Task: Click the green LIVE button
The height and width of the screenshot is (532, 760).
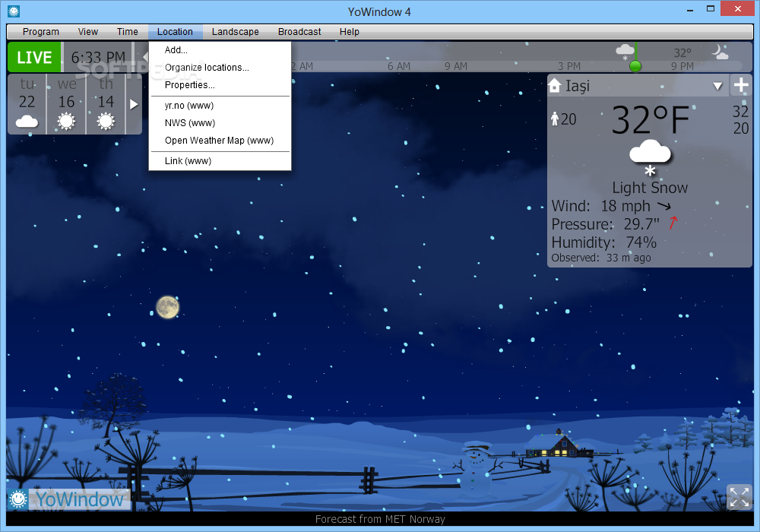Action: 34,57
